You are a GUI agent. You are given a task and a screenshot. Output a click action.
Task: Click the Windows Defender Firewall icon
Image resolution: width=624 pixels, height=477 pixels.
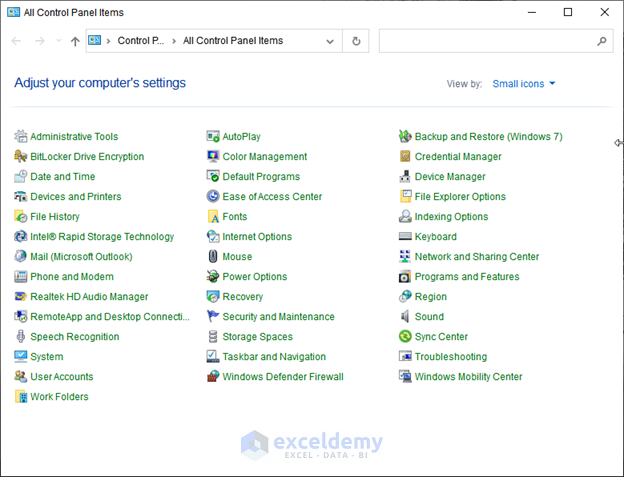coord(213,377)
